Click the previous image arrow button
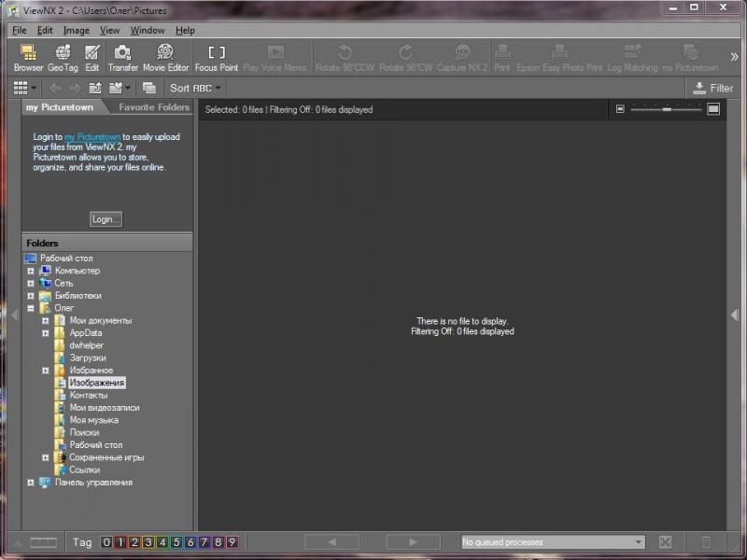The width and height of the screenshot is (747, 560). 331,542
